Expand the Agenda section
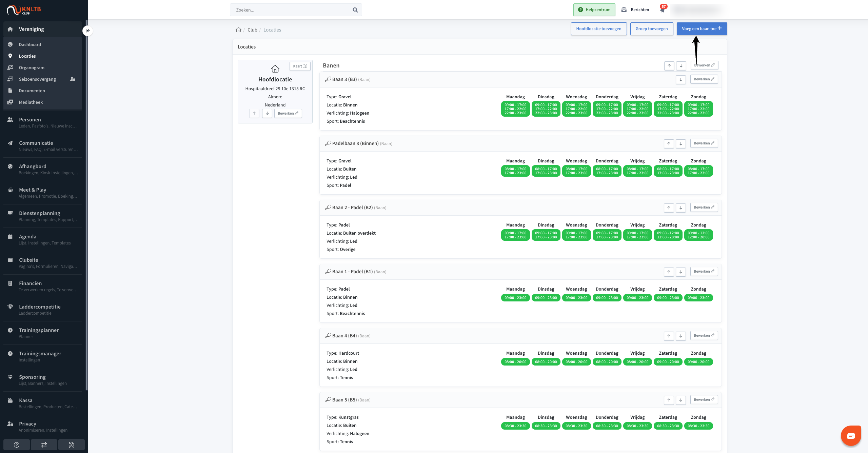The image size is (868, 453). click(x=43, y=239)
